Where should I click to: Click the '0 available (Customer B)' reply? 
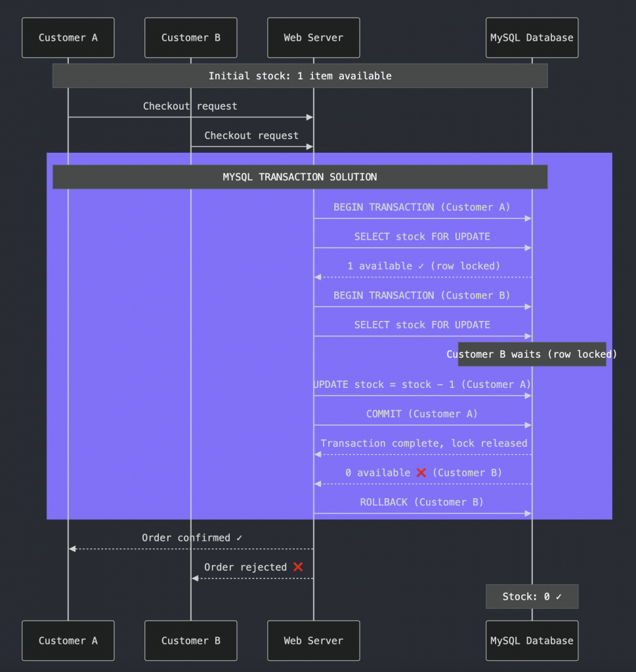pyautogui.click(x=423, y=473)
